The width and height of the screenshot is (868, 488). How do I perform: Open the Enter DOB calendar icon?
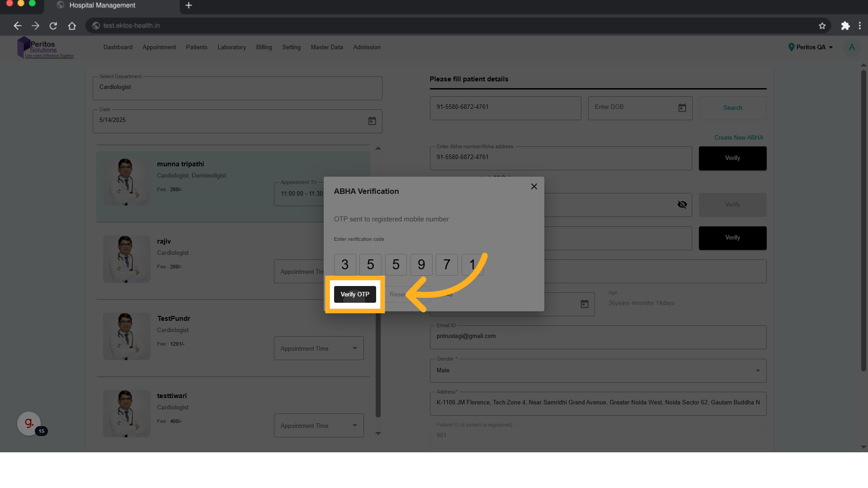682,108
